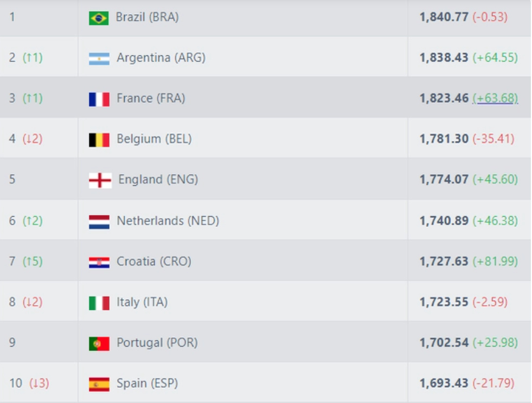The image size is (532, 403).
Task: Select the Portugal (POR) team name
Action: pyautogui.click(x=157, y=343)
